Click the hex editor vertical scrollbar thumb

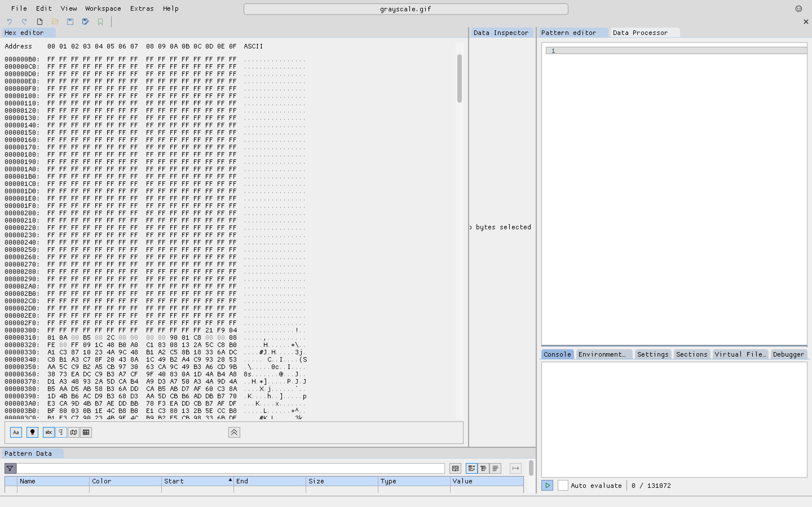tap(459, 79)
